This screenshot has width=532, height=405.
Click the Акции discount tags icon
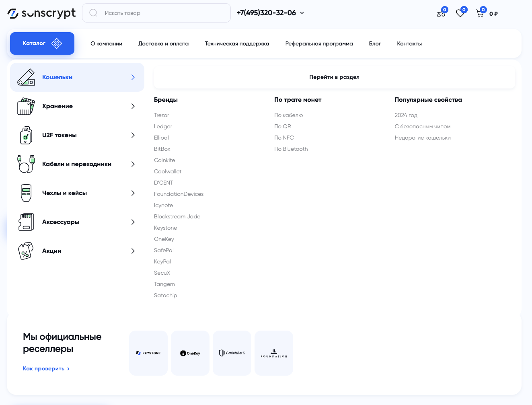[x=26, y=251]
